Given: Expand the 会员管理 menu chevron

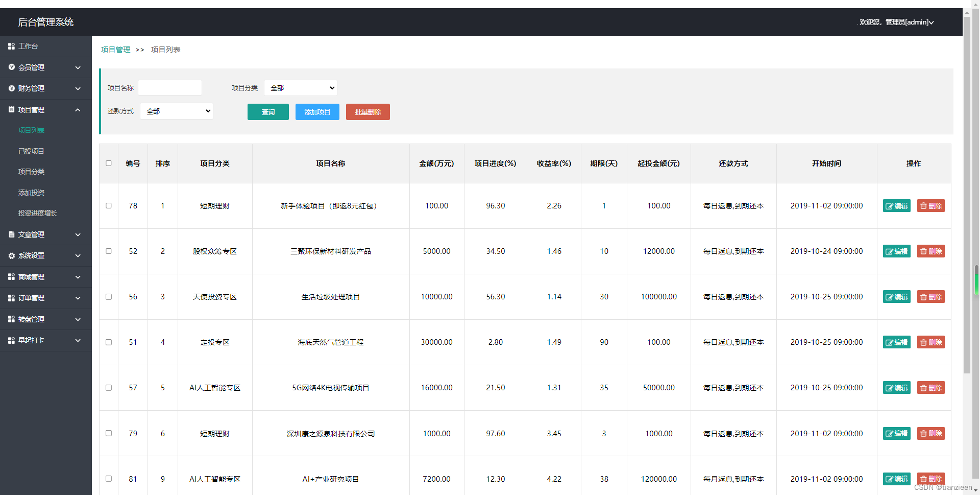Looking at the screenshot, I should pos(78,67).
